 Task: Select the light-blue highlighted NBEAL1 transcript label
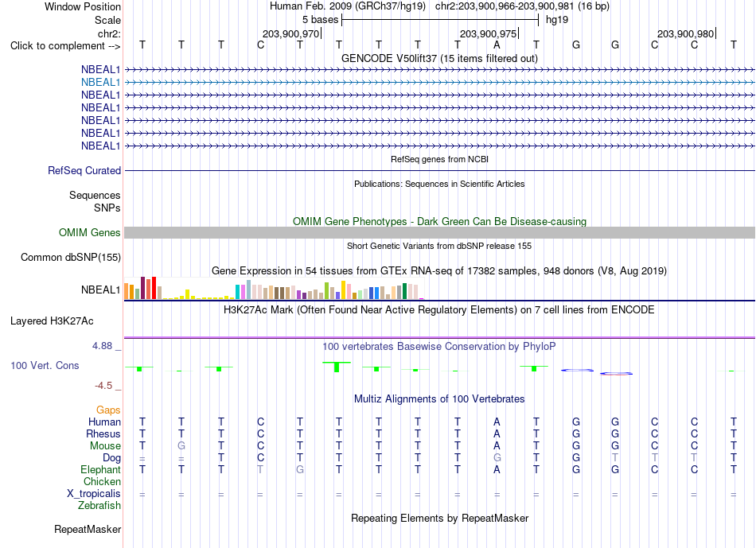pyautogui.click(x=100, y=83)
